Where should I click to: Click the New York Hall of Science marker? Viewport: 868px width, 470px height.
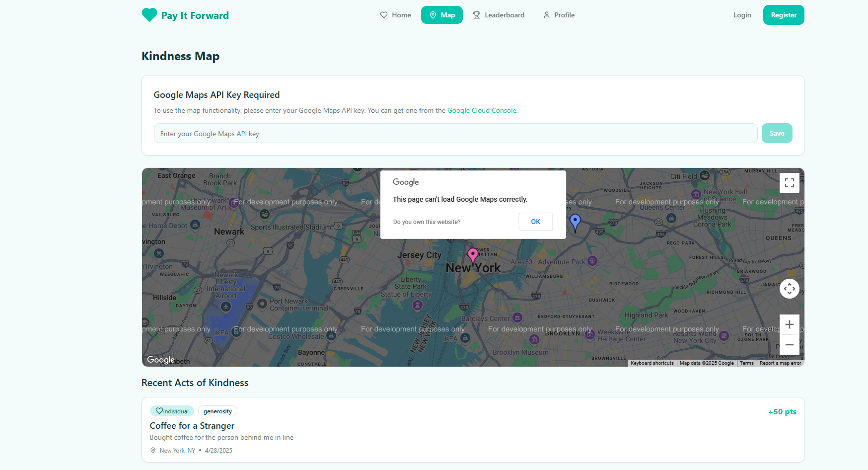[696, 194]
